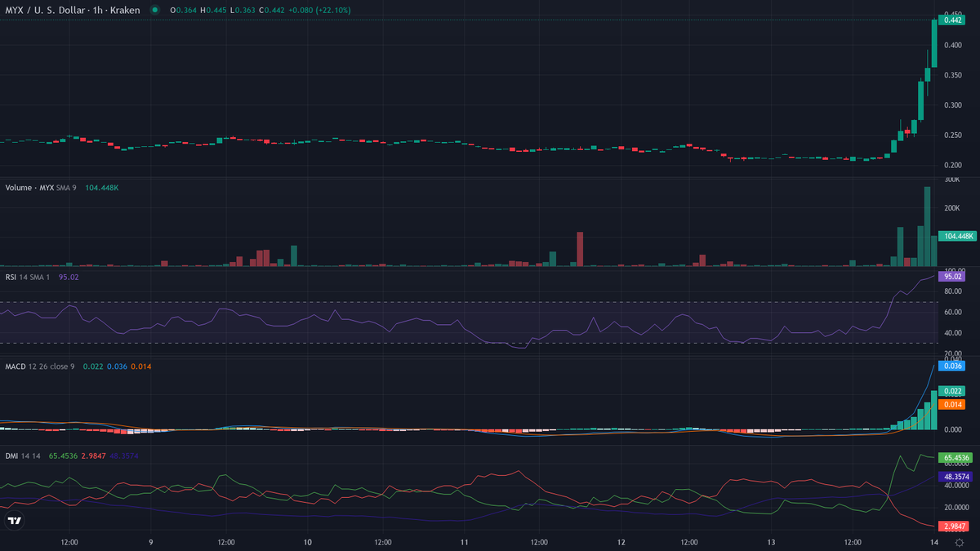Click the green DMI label 65.4536
Viewport: 980px width, 551px height.
click(x=955, y=458)
